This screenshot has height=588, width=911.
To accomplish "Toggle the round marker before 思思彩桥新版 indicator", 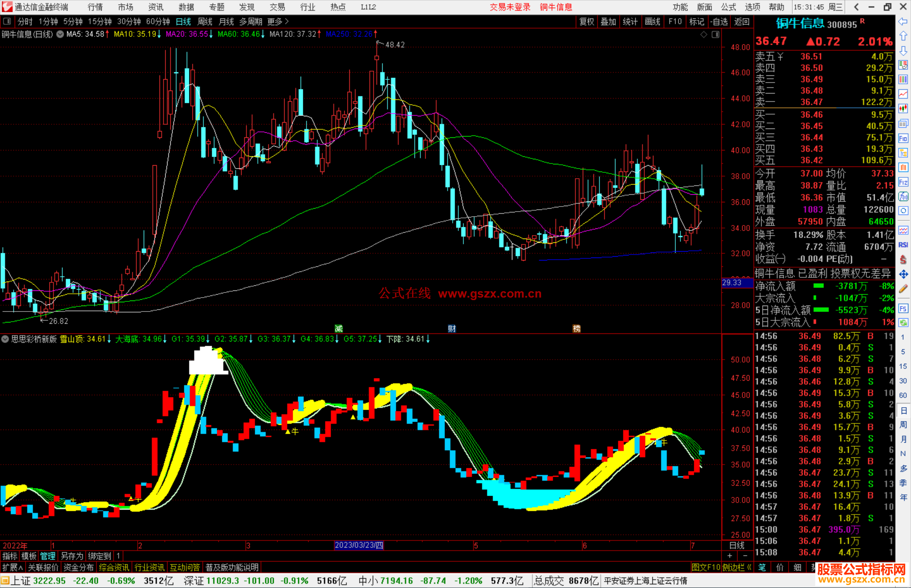I will (x=5, y=339).
